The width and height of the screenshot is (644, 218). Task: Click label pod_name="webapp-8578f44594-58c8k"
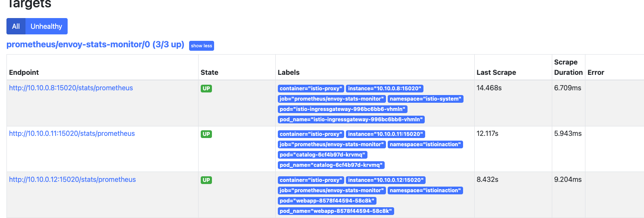pyautogui.click(x=336, y=211)
